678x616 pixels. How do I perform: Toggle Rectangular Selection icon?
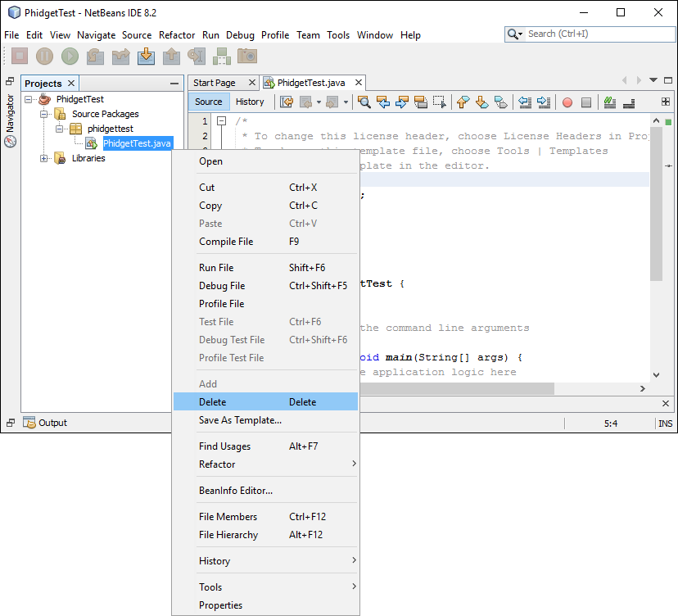point(440,102)
